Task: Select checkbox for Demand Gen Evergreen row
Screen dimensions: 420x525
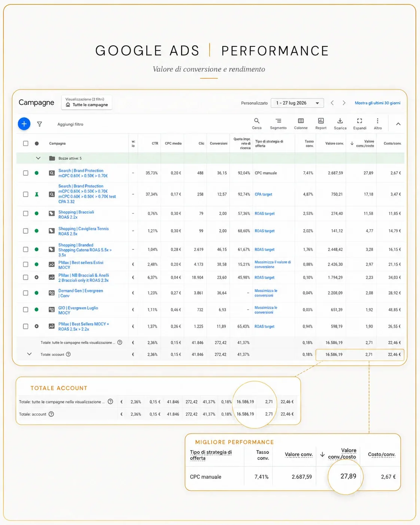Action: point(25,293)
